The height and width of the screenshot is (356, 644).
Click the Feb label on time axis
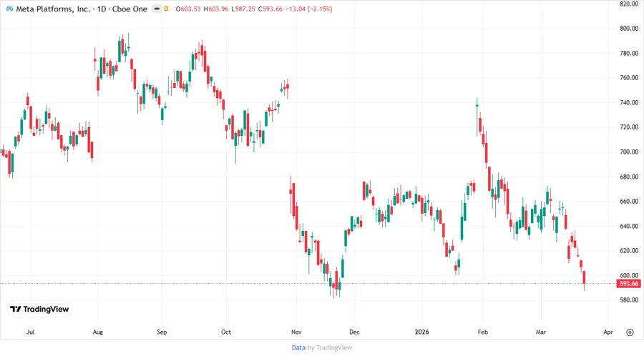483,332
